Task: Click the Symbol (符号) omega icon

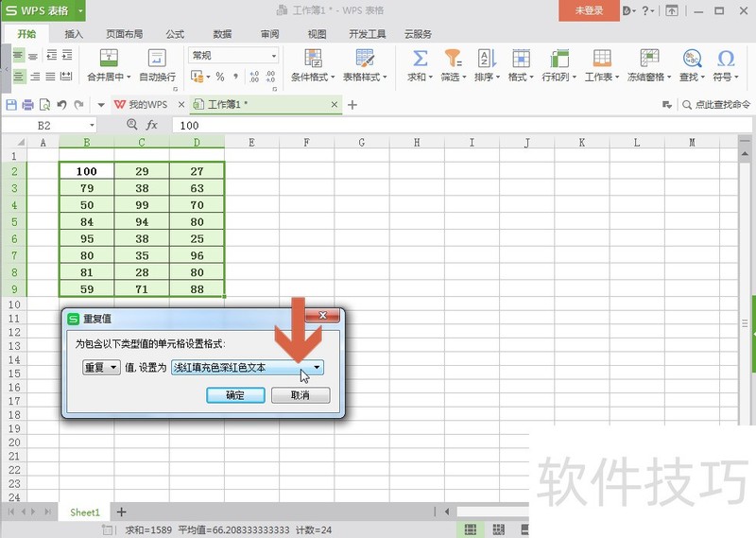Action: (x=726, y=59)
